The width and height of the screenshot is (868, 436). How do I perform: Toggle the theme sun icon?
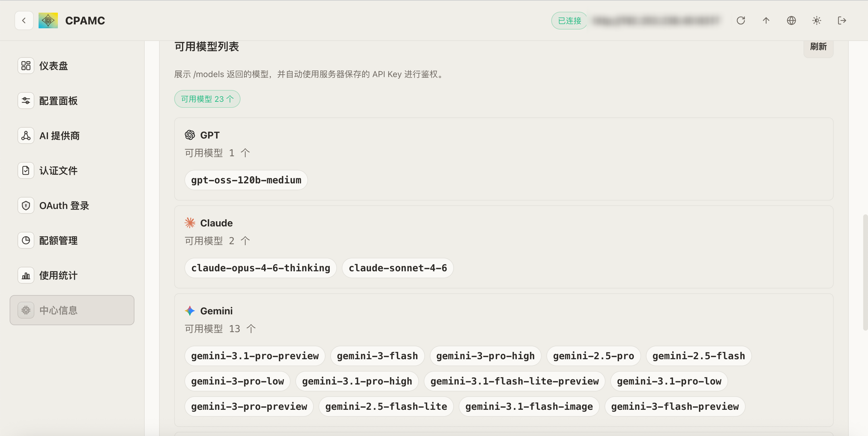816,20
